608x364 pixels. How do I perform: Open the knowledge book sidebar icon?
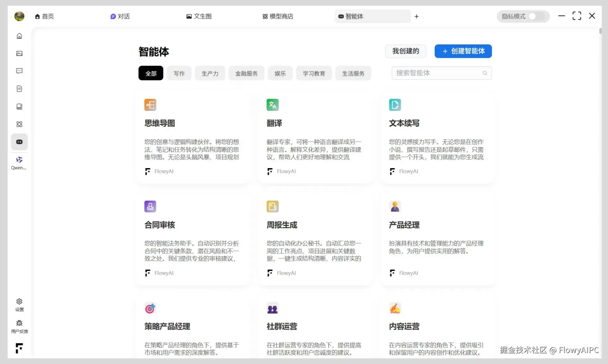pos(19,106)
